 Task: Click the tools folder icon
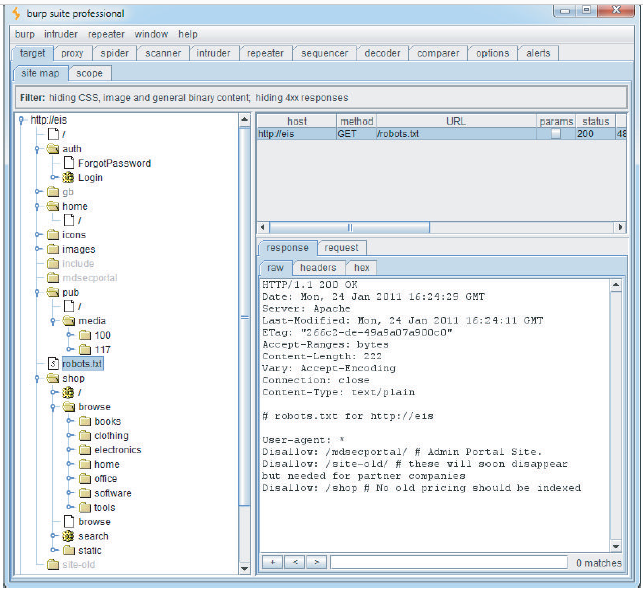85,508
